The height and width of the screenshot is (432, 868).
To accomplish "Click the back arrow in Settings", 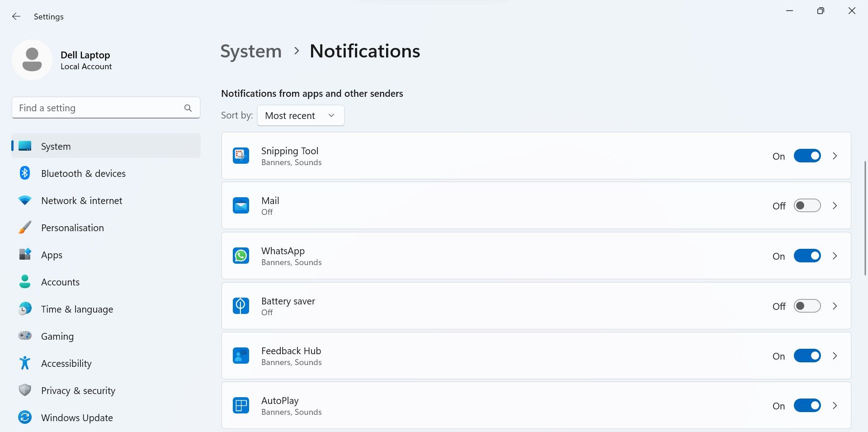I will [16, 17].
